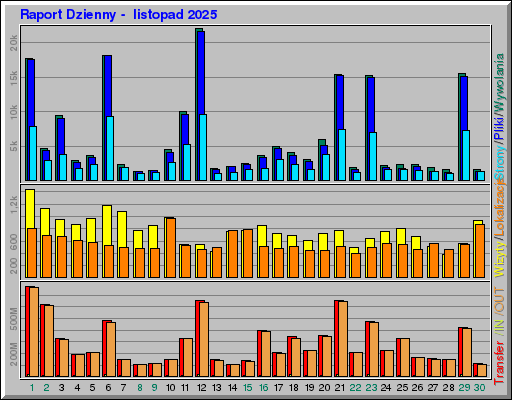Click the "Wywolania" legend label

click(500, 82)
